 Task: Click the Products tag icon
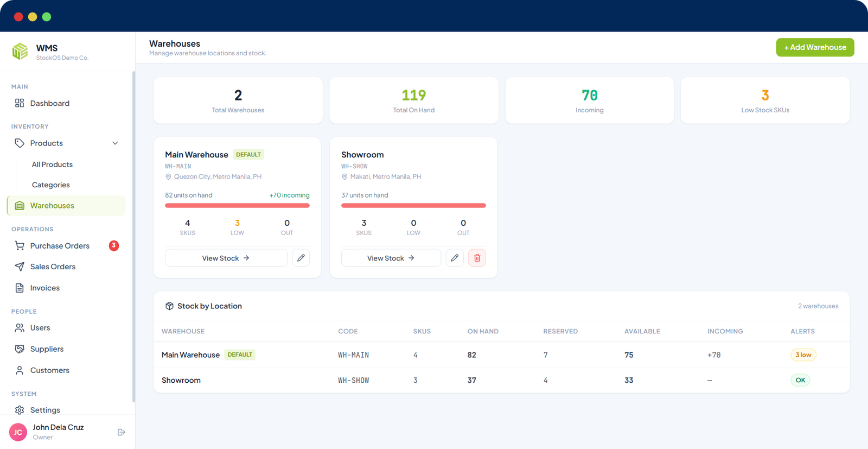click(20, 143)
